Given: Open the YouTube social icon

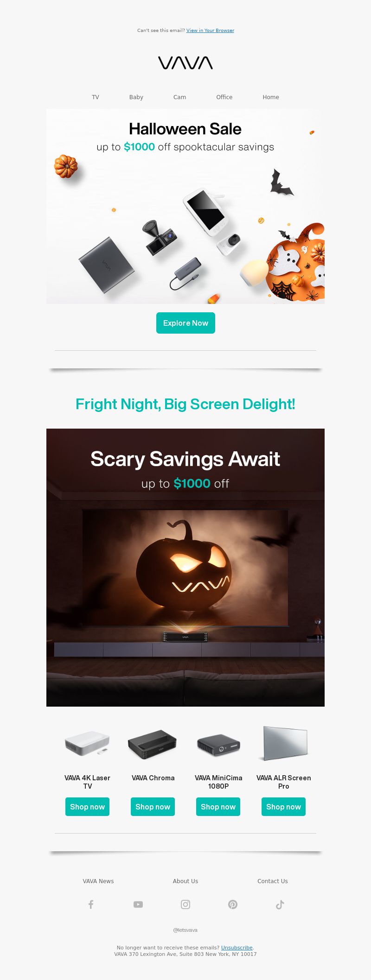Looking at the screenshot, I should click(x=138, y=904).
